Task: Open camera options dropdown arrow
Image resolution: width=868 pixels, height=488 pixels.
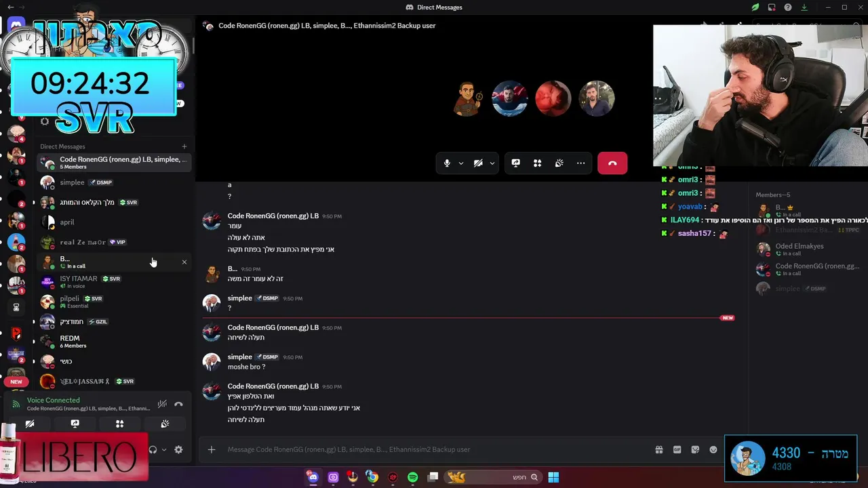Action: tap(492, 163)
